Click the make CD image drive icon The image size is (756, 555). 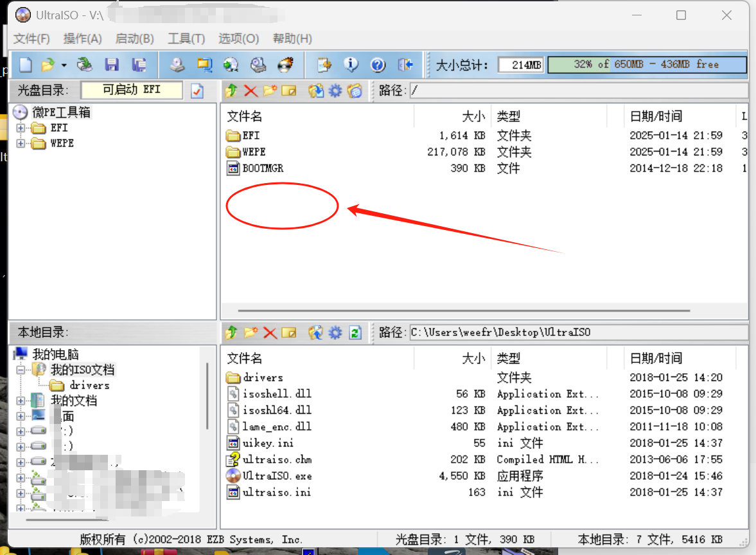pyautogui.click(x=177, y=65)
